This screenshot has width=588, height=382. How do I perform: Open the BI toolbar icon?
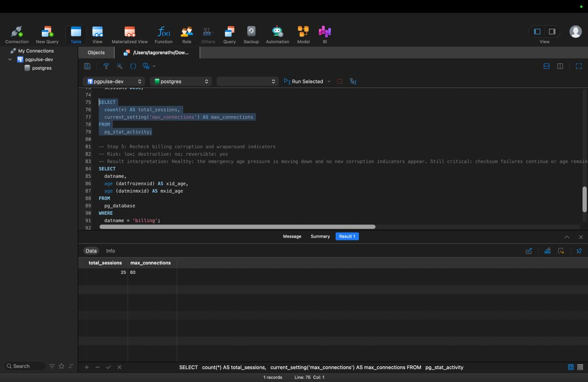tap(325, 35)
